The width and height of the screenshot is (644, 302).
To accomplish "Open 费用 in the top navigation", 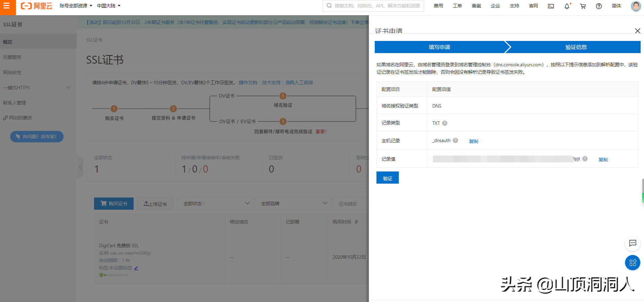I will coord(438,6).
